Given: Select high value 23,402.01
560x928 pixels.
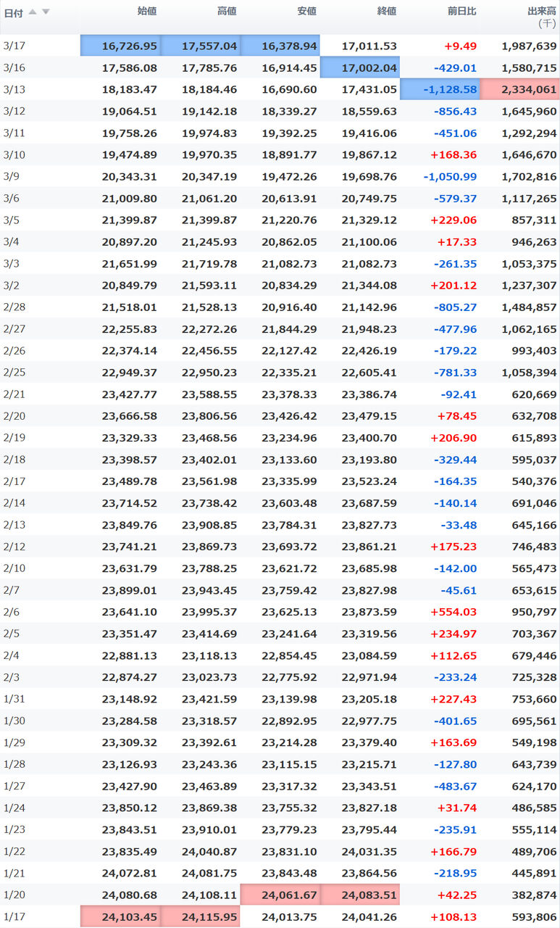Looking at the screenshot, I should [209, 459].
